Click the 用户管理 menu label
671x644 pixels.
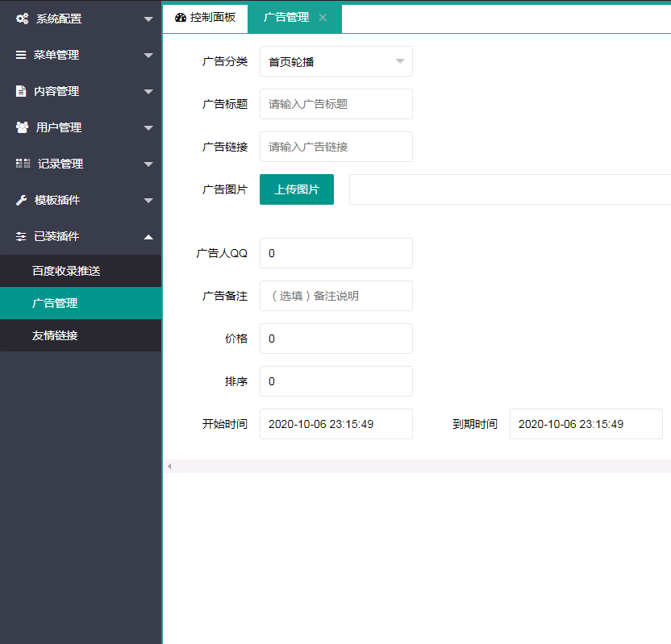click(59, 127)
